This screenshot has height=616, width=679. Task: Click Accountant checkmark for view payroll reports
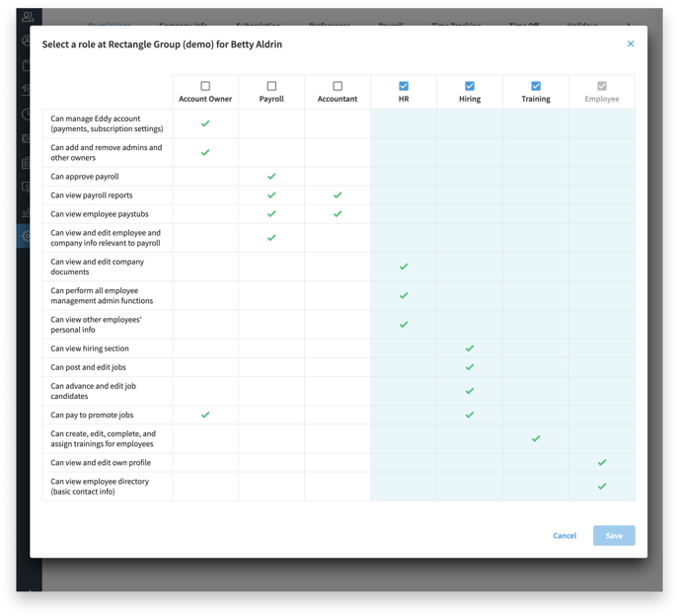click(x=338, y=194)
